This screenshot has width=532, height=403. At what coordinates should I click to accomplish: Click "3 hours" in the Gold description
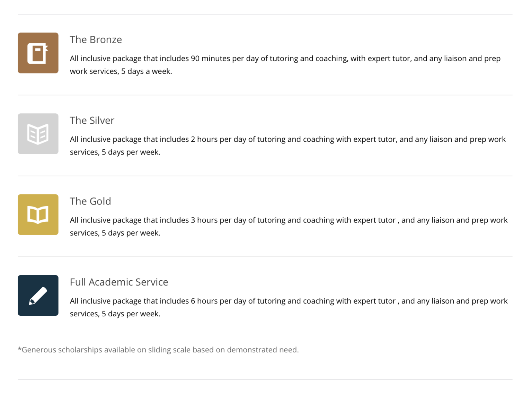(x=204, y=220)
